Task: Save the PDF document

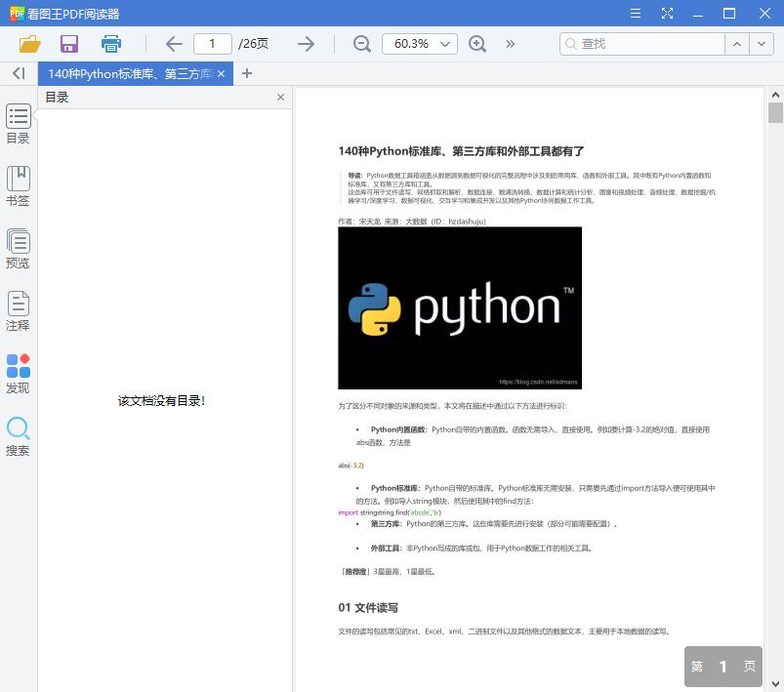Action: pyautogui.click(x=68, y=44)
